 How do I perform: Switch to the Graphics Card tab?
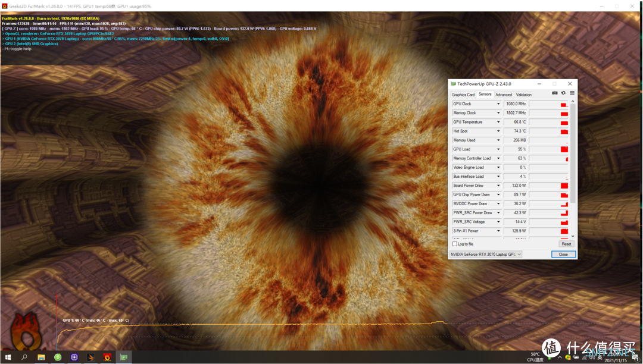pos(463,95)
